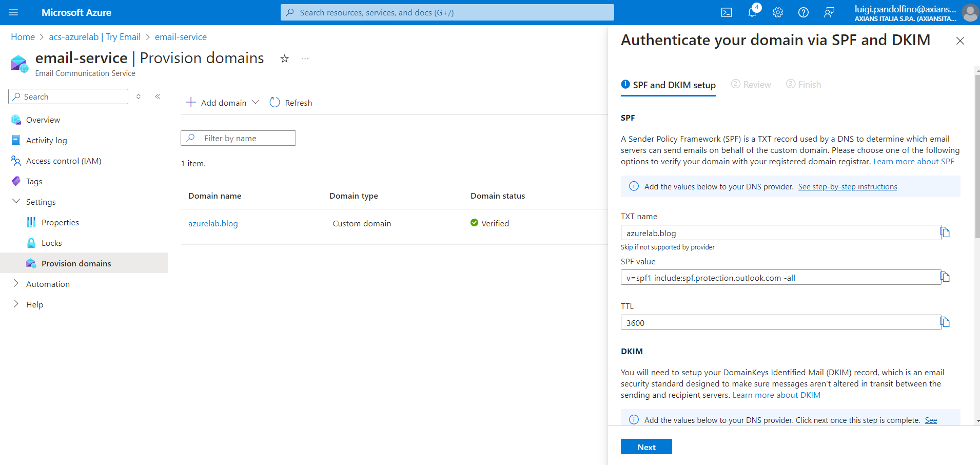
Task: Copy the TXT name value
Action: click(945, 232)
